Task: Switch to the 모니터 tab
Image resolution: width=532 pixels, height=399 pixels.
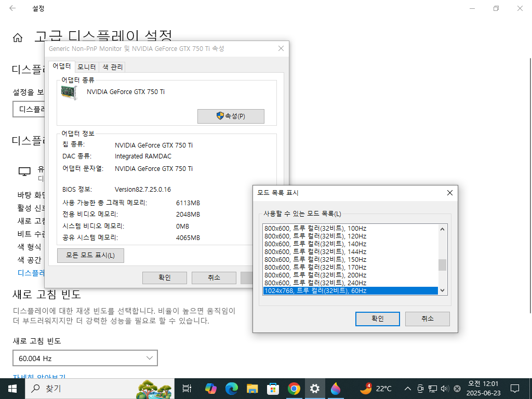Action: pos(87,67)
